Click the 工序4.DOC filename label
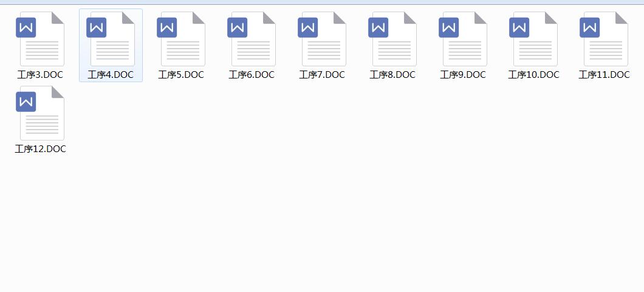This screenshot has height=292, width=644. [111, 75]
